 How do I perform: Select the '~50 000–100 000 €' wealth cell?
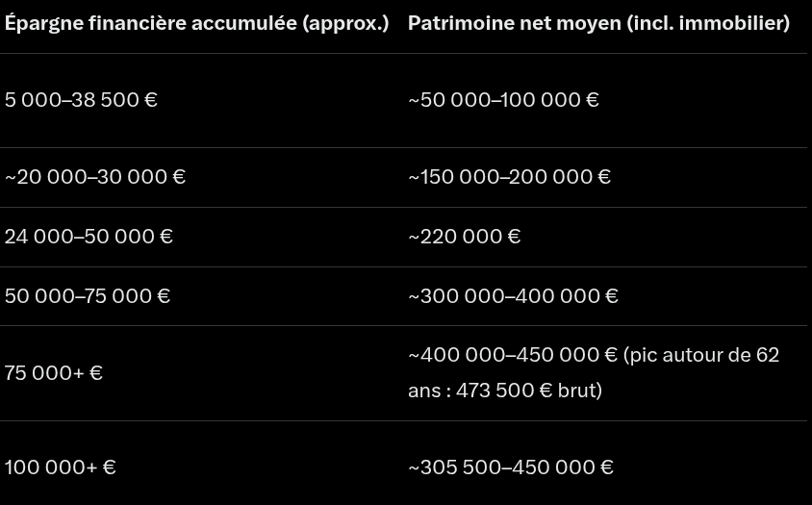point(503,100)
